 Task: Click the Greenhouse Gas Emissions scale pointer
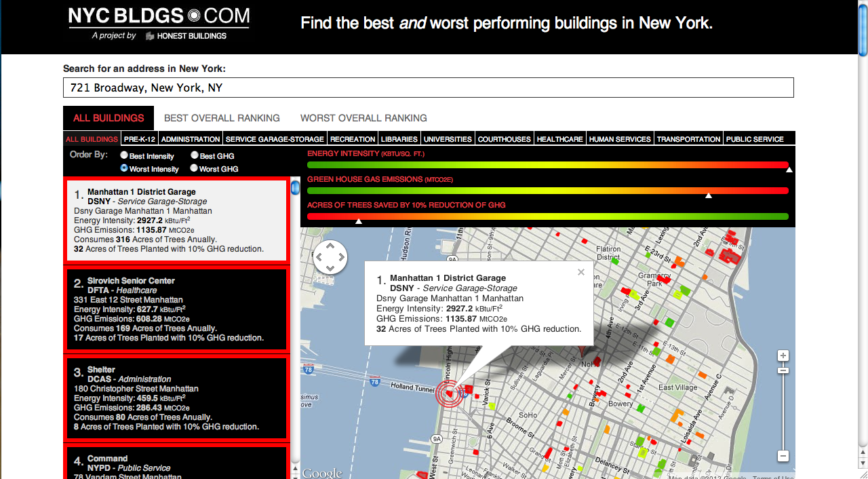[709, 195]
